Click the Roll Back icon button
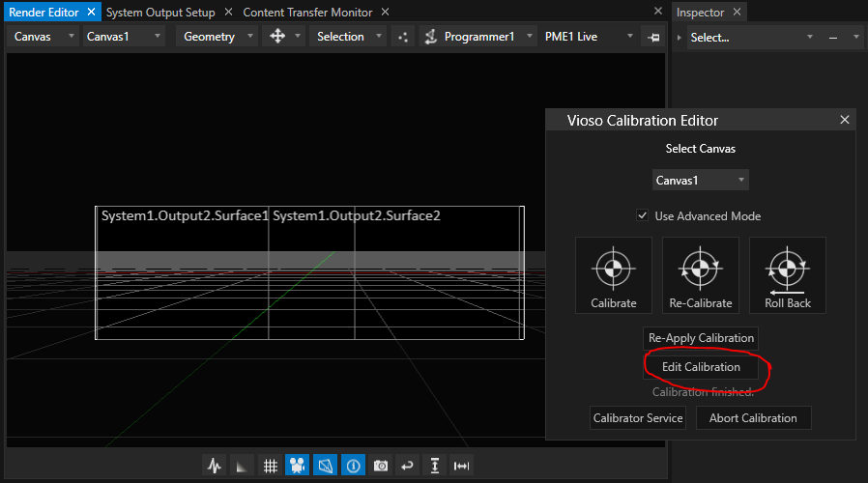 tap(788, 275)
